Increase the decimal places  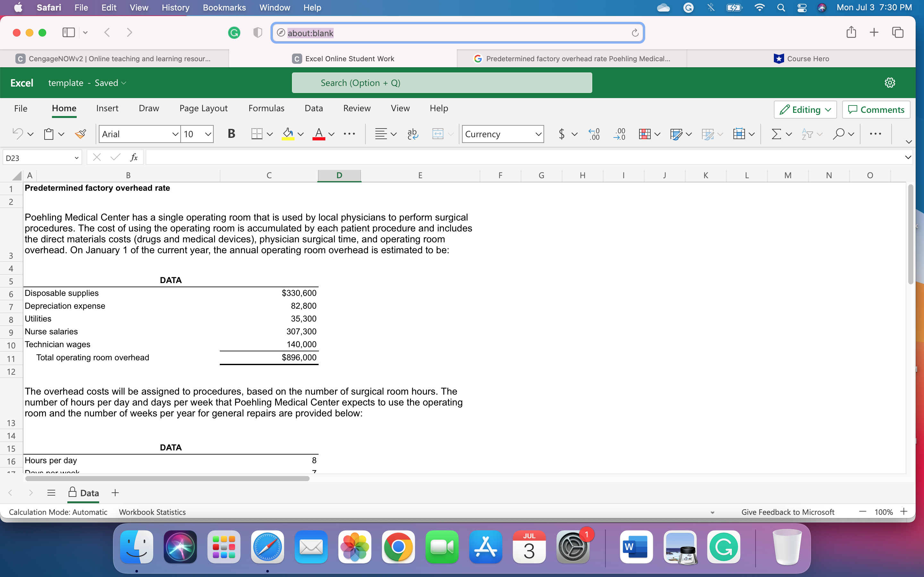click(593, 134)
